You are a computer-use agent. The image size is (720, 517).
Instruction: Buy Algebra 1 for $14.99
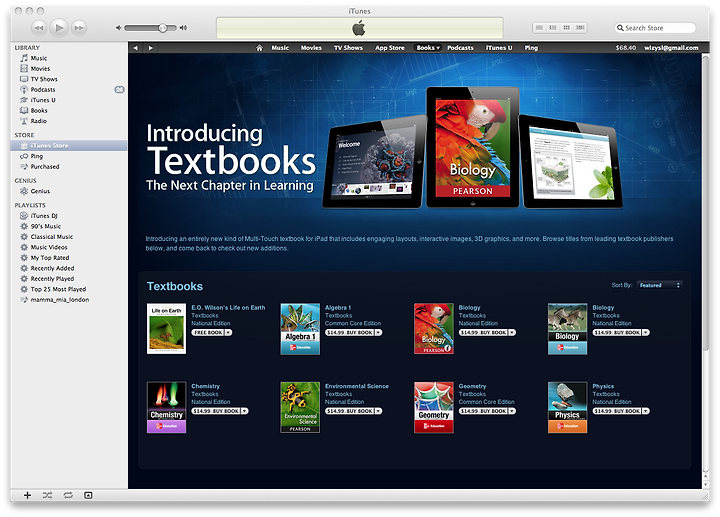pyautogui.click(x=349, y=332)
